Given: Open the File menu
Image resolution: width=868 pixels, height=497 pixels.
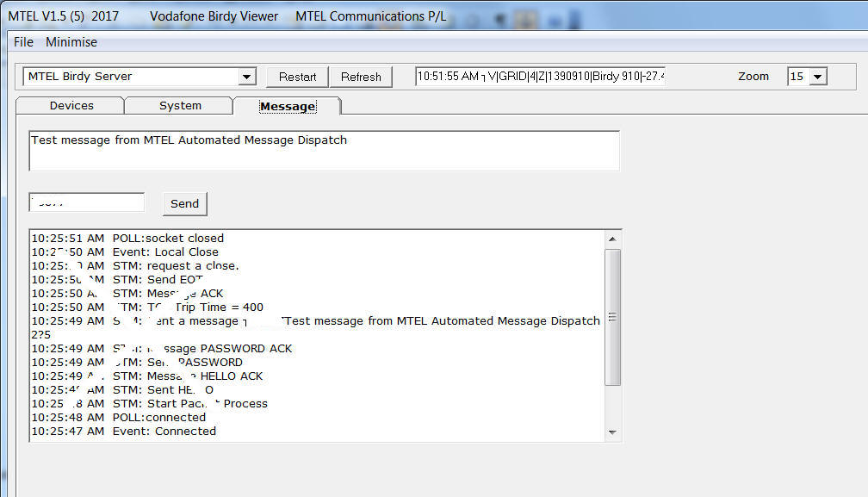Looking at the screenshot, I should pyautogui.click(x=23, y=42).
